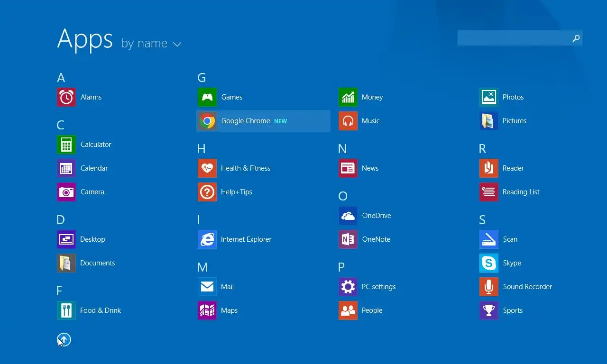Click the 'Apps' heading title
Viewport: 607px width, 364px height.
pos(85,39)
